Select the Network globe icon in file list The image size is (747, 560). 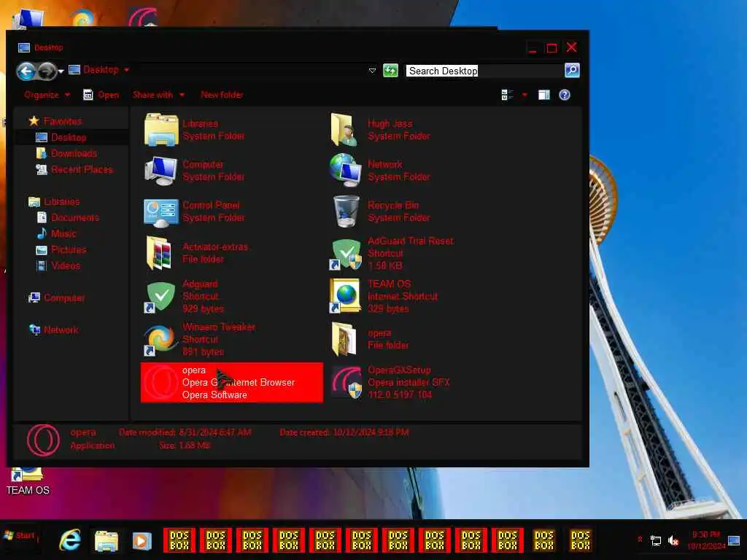pyautogui.click(x=345, y=170)
